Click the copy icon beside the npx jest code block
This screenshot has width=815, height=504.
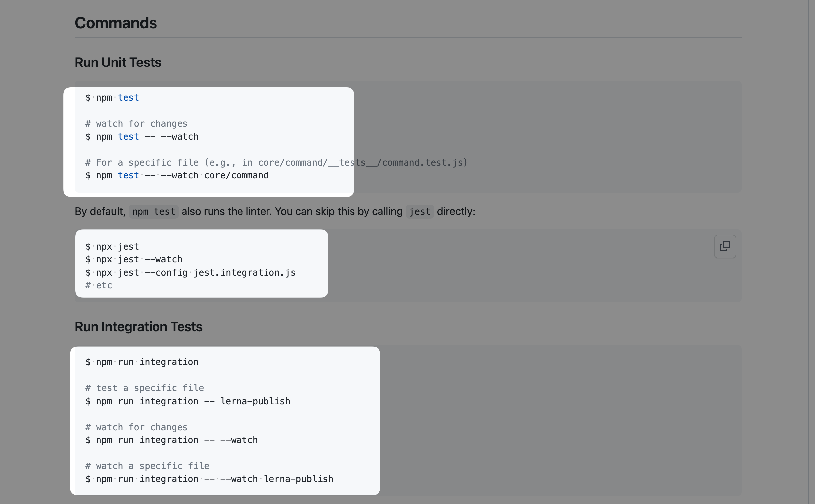[724, 246]
